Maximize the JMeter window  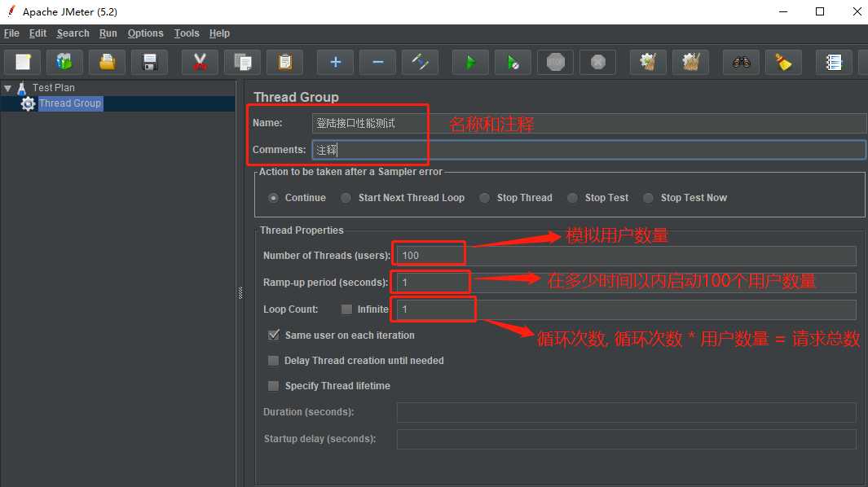click(x=820, y=11)
